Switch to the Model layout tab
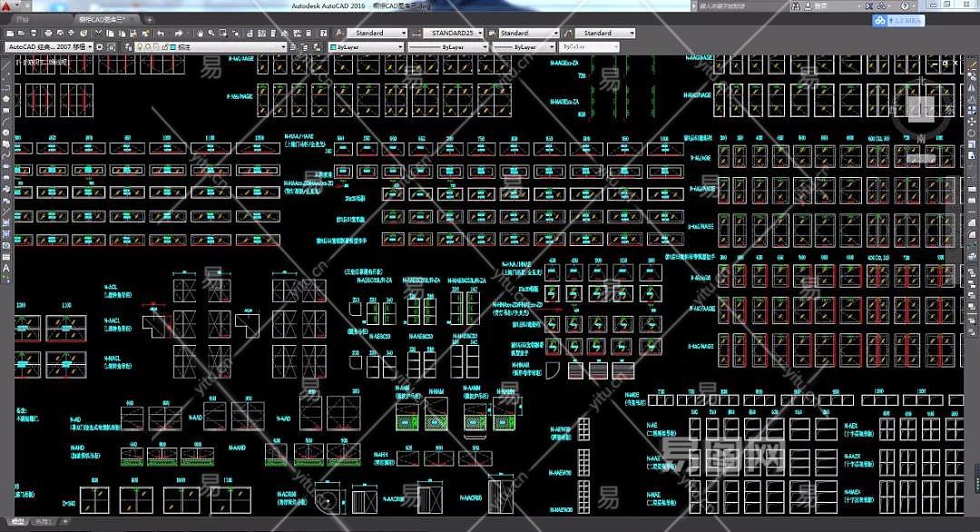 (x=19, y=522)
